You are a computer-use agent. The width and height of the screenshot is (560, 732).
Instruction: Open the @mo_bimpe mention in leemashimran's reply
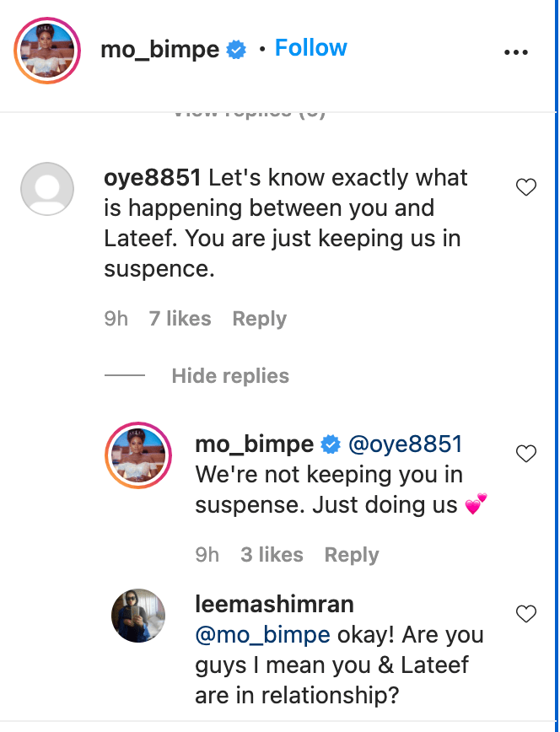tap(262, 634)
